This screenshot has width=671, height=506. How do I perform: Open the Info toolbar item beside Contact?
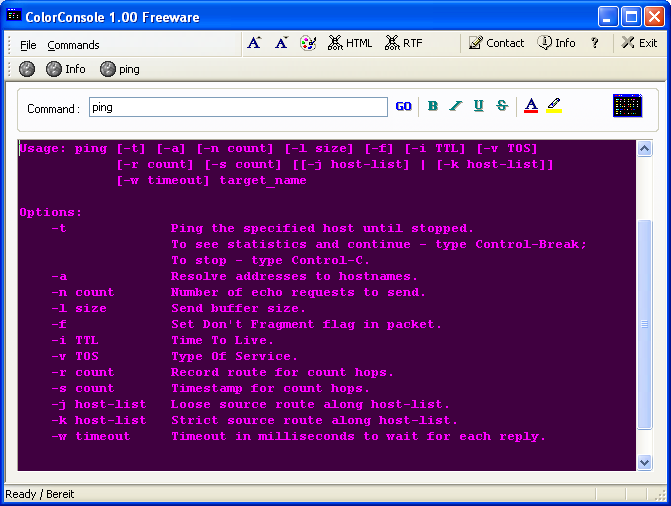(556, 43)
